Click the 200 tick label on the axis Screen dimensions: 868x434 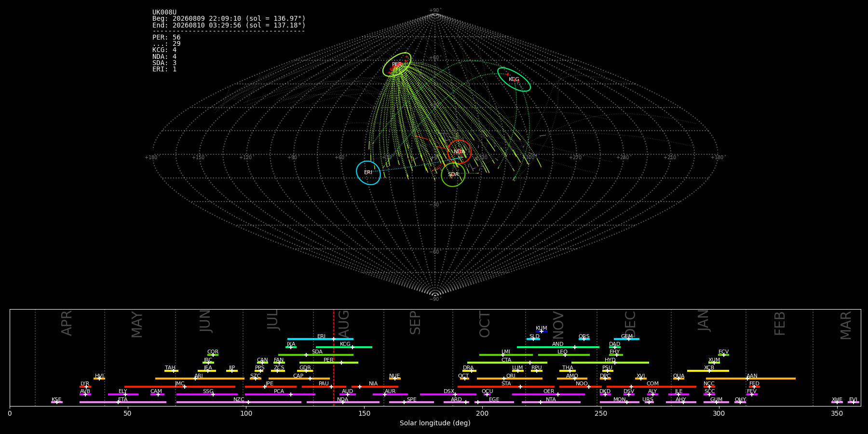pyautogui.click(x=482, y=413)
